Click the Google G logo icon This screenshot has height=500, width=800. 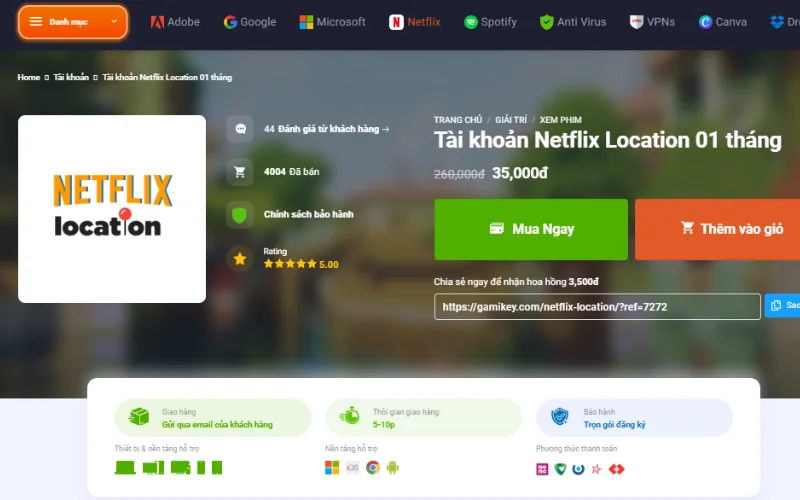(x=231, y=22)
